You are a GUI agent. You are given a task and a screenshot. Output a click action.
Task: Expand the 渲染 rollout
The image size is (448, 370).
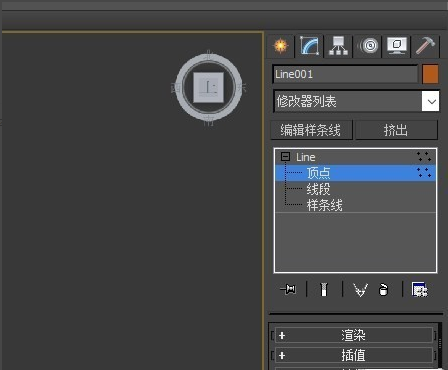click(353, 335)
